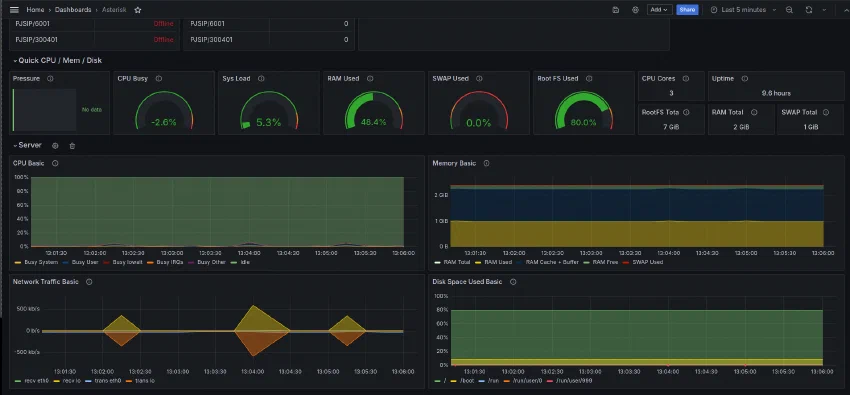Click the SWAP Used panel info icon
Viewport: 850px width, 395px height.
coord(479,79)
